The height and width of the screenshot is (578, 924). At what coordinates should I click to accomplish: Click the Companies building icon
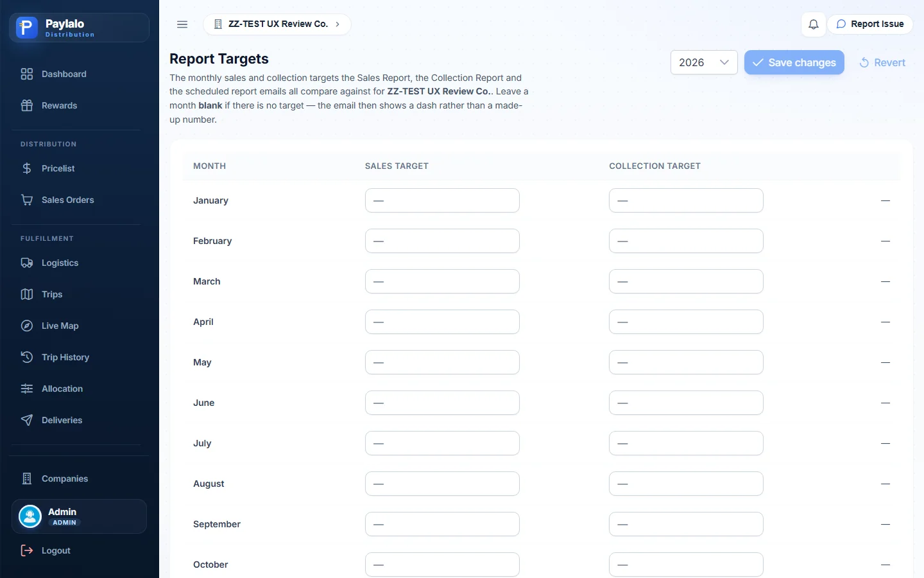tap(27, 478)
